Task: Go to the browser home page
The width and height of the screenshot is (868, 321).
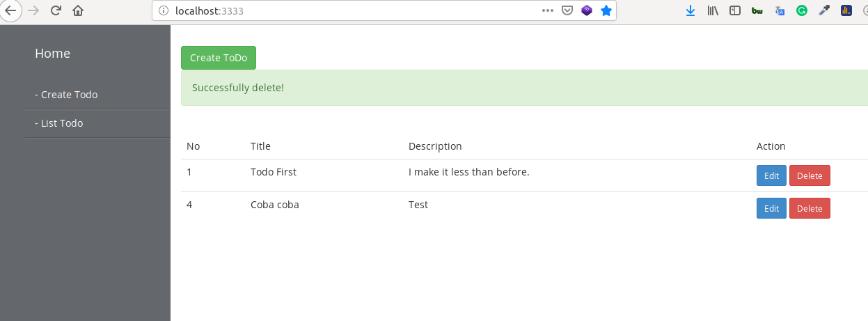Action: click(x=77, y=10)
